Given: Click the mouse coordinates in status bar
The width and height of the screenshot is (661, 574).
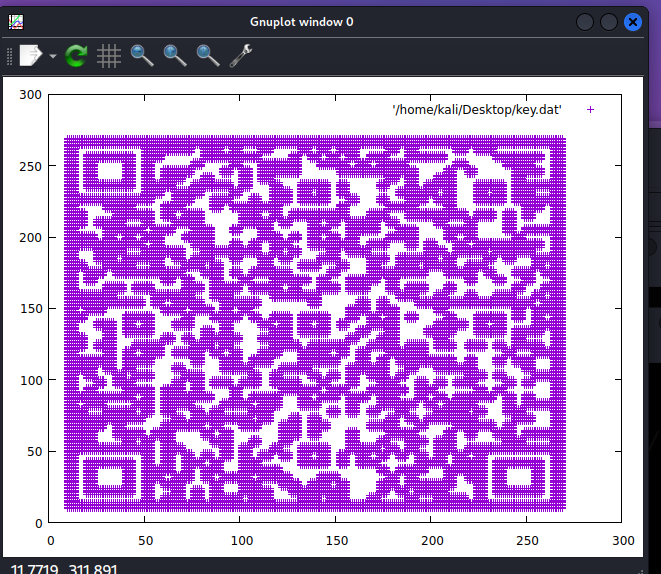Looking at the screenshot, I should coord(64,569).
